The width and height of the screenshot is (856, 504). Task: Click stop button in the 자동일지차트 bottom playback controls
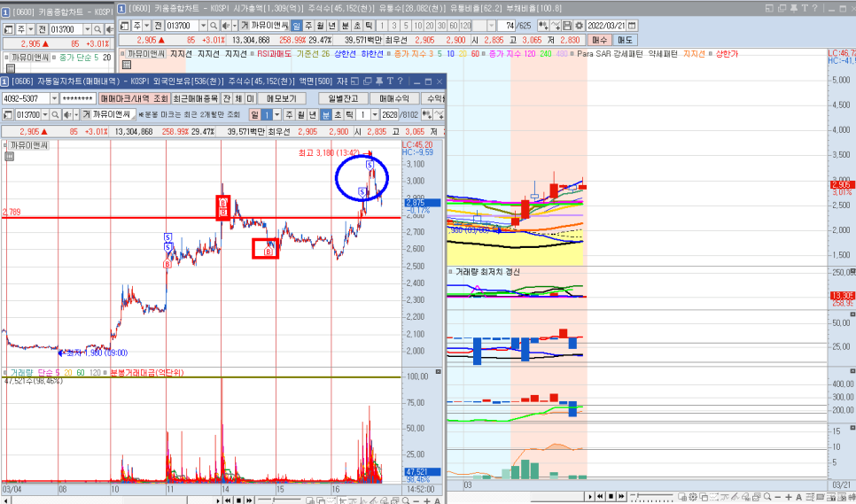point(238,500)
